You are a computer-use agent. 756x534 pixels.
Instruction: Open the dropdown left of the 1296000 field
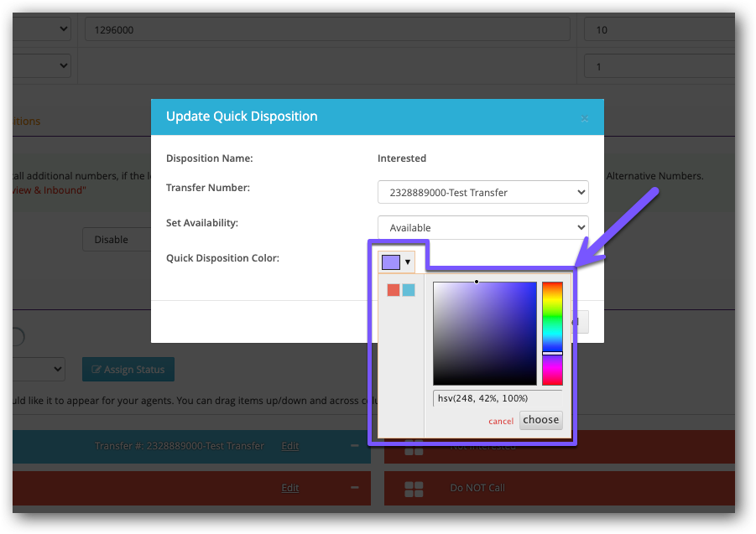[42, 29]
